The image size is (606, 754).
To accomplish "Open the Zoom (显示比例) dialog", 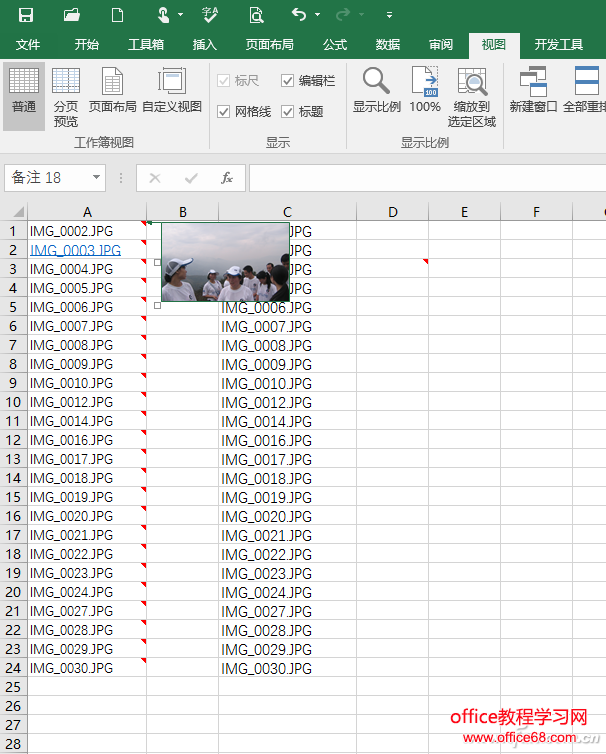I will point(377,92).
